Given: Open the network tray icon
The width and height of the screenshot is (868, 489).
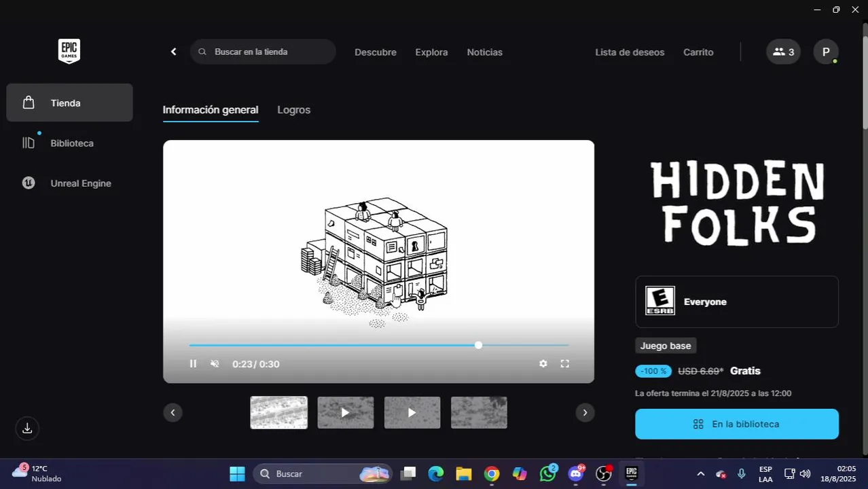Looking at the screenshot, I should [x=790, y=474].
